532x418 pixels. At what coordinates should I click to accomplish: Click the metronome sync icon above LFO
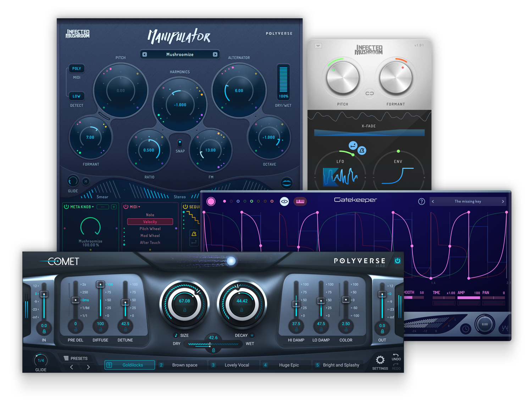[x=362, y=151]
